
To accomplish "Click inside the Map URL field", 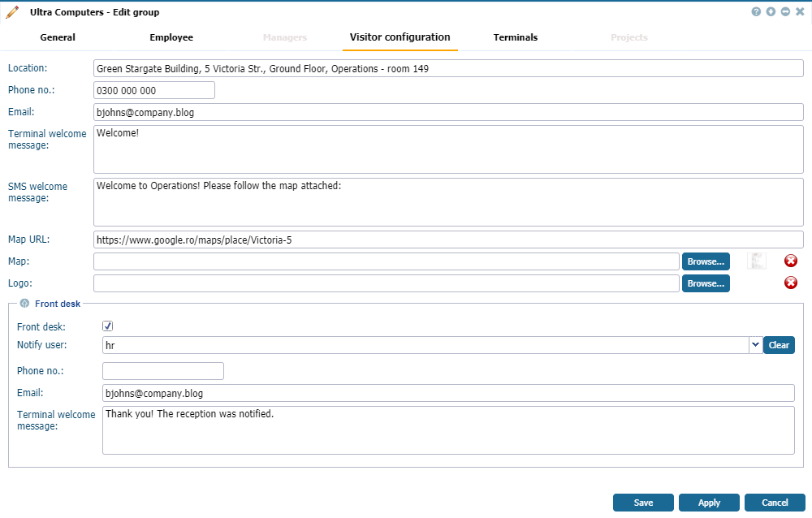I will (x=448, y=240).
